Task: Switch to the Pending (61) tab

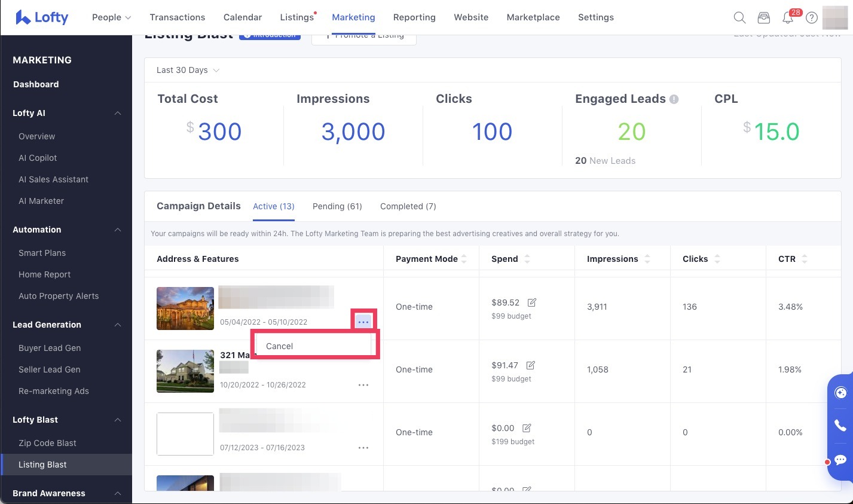Action: tap(337, 206)
